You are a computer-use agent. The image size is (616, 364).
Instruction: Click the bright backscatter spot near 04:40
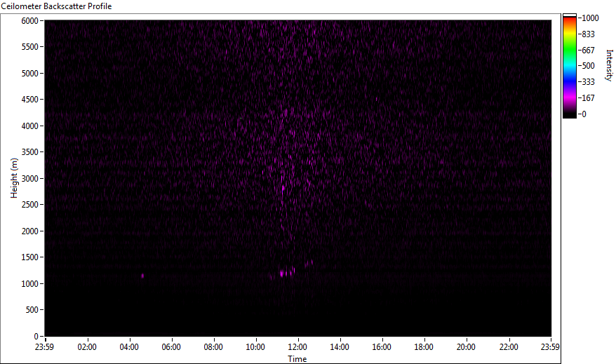(142, 276)
